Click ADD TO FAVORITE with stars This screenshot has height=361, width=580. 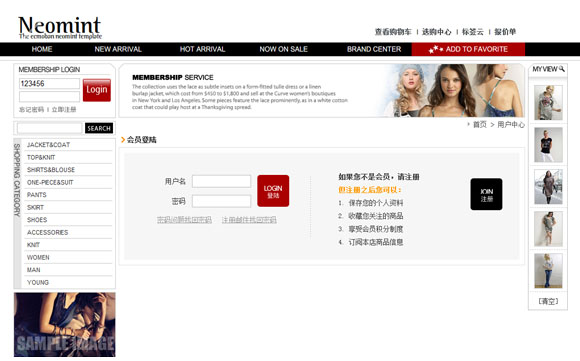468,49
